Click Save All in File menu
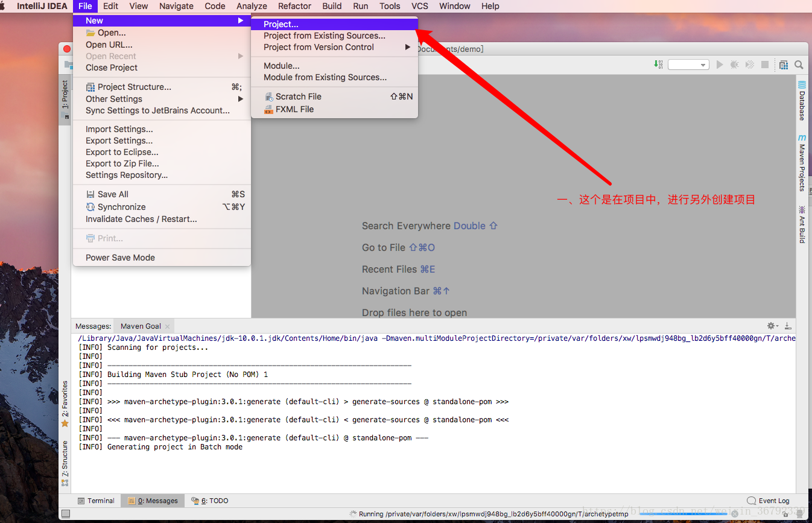The height and width of the screenshot is (523, 812). (x=162, y=194)
